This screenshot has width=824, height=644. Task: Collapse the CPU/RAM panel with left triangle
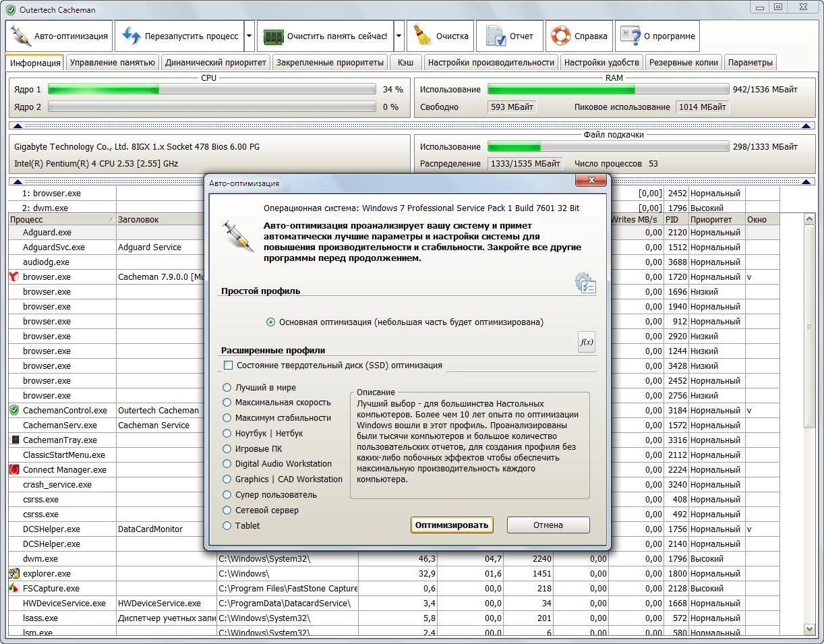[18, 125]
